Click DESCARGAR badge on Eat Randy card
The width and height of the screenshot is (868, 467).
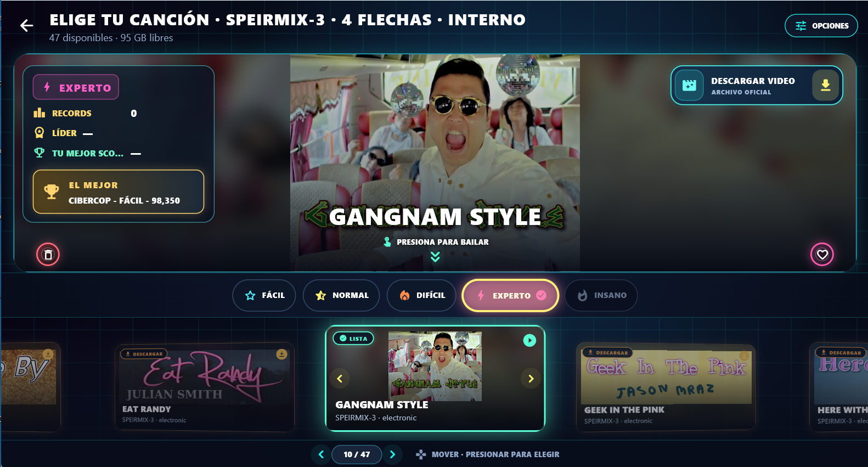click(x=144, y=354)
